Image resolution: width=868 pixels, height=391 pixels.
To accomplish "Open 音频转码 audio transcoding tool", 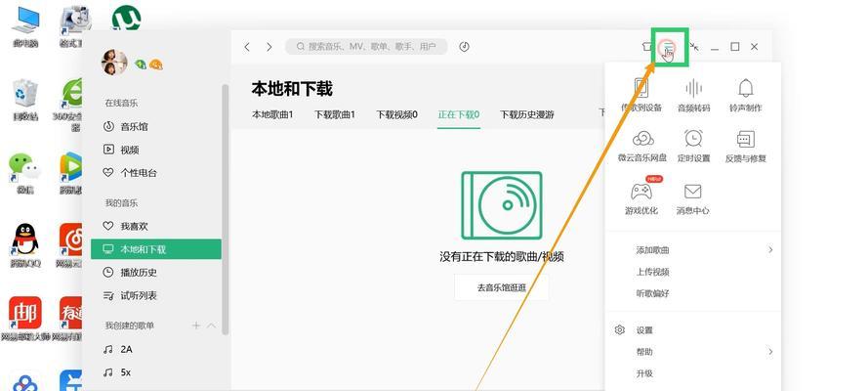I will (693, 95).
